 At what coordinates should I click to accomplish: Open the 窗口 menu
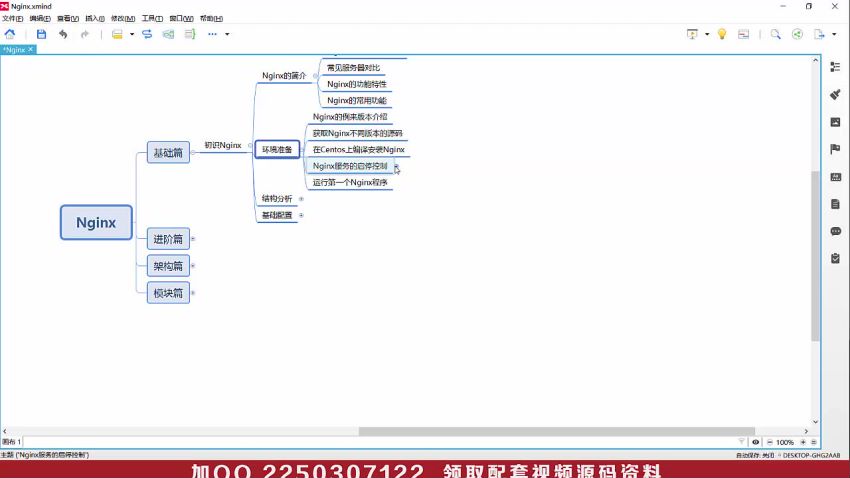[x=181, y=18]
